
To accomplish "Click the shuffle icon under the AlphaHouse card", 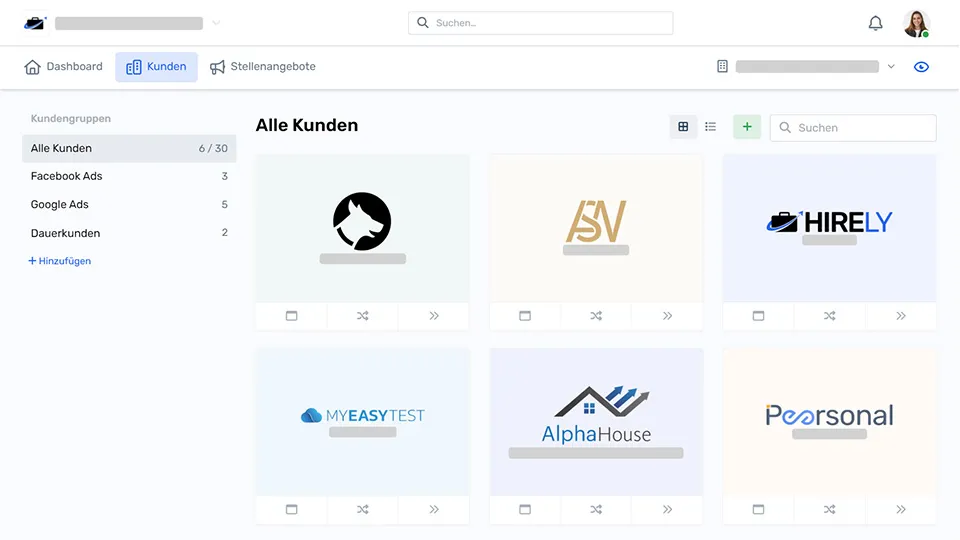I will coord(596,509).
